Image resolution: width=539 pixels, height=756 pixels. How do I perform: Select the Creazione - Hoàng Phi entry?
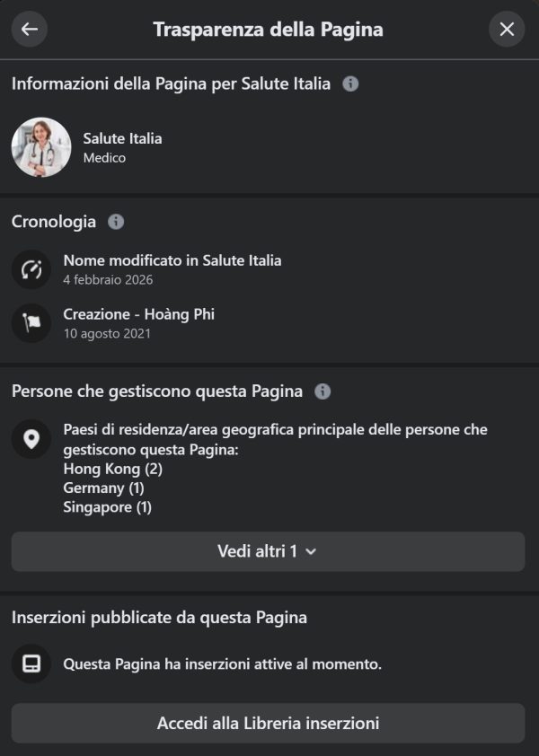pyautogui.click(x=138, y=314)
